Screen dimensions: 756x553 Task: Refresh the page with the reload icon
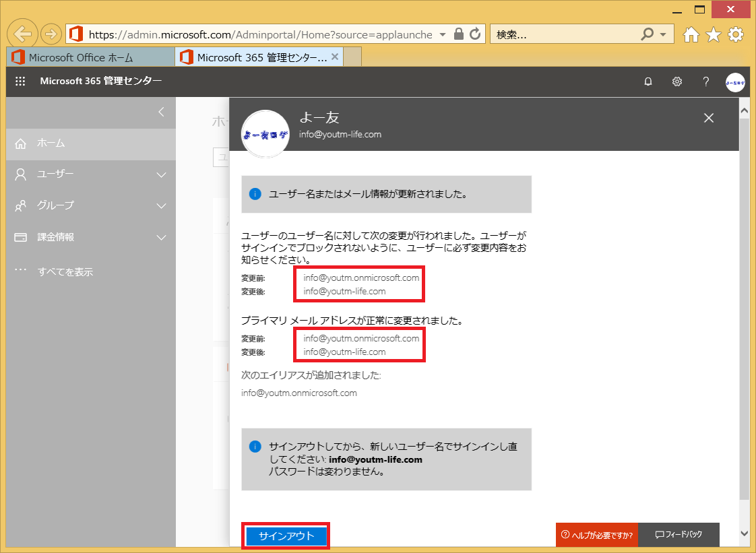pyautogui.click(x=476, y=34)
